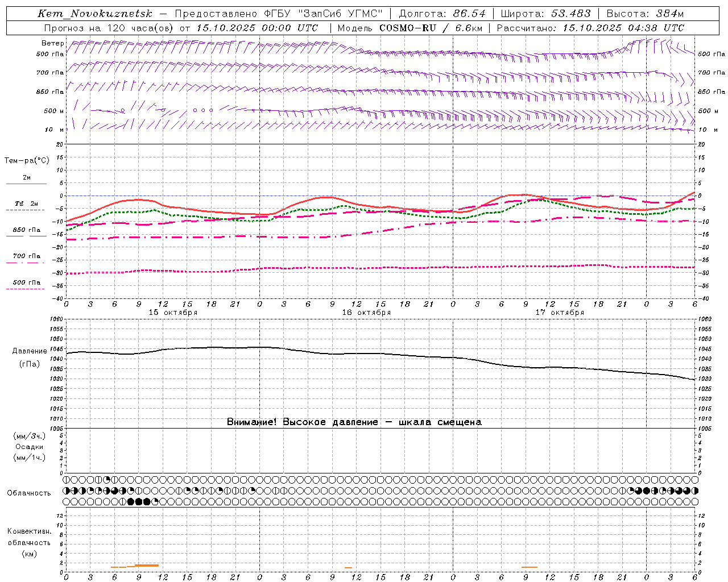Click the 'Тем-ра(°C)' temperature panel label
This screenshot has width=728, height=582.
(x=27, y=161)
